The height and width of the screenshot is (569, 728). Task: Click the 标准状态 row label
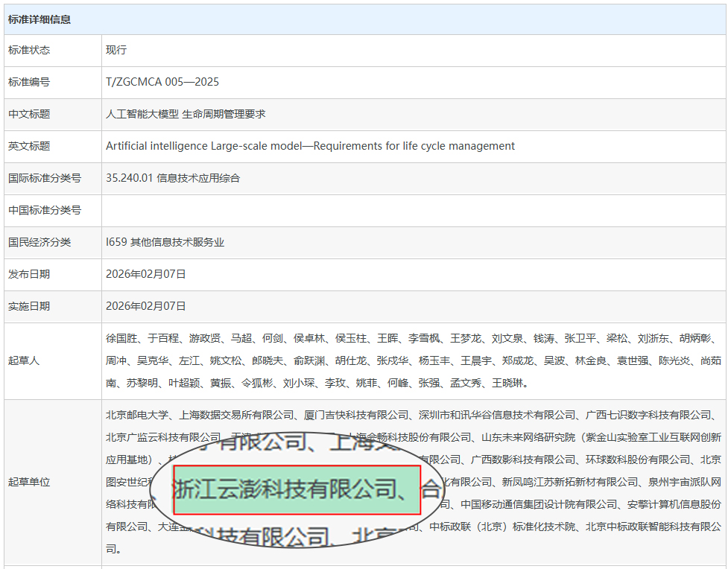[29, 50]
